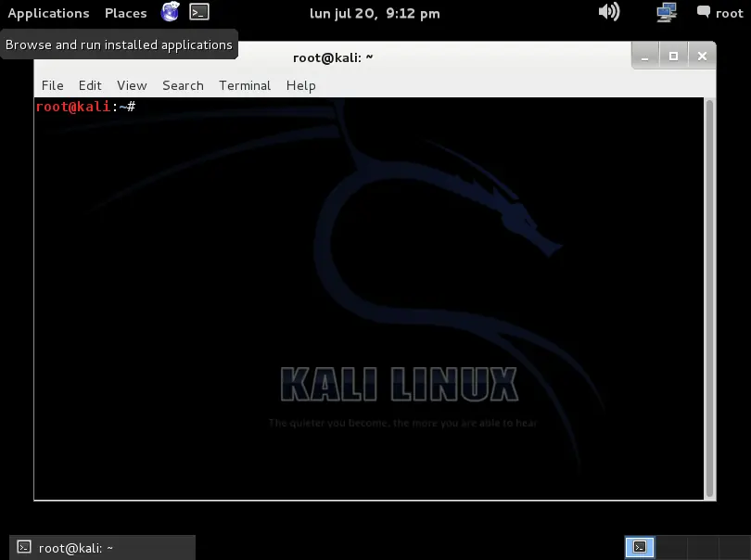Open the terminal File menu
The height and width of the screenshot is (560, 751).
[52, 85]
